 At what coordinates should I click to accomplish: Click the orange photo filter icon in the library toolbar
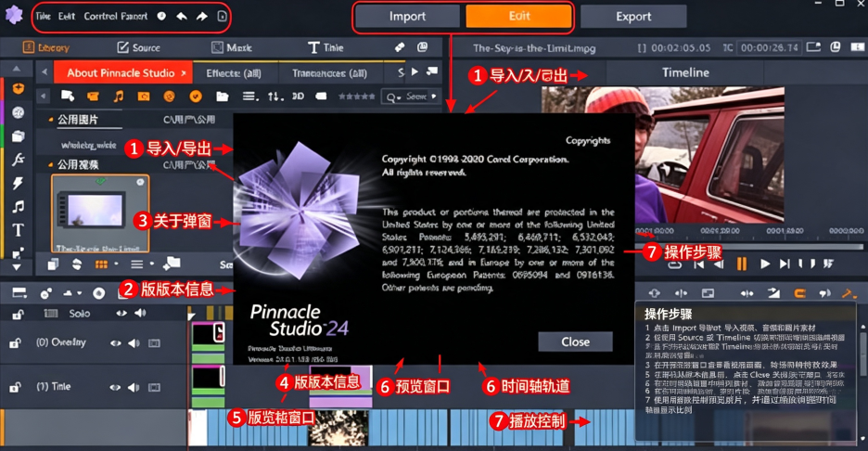click(x=144, y=97)
